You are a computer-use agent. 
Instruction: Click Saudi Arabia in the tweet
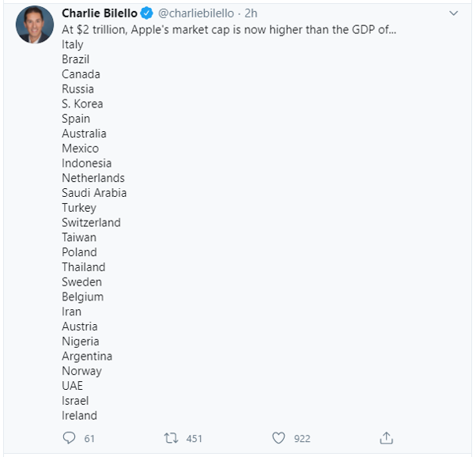tap(94, 193)
